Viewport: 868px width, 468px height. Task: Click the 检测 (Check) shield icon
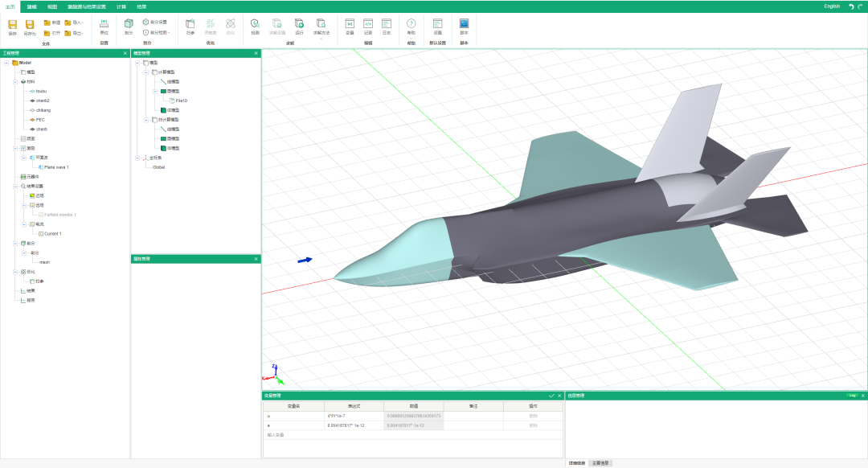(255, 26)
